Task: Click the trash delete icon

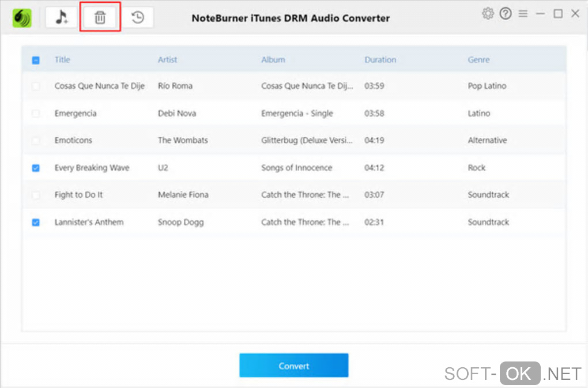Action: tap(100, 17)
